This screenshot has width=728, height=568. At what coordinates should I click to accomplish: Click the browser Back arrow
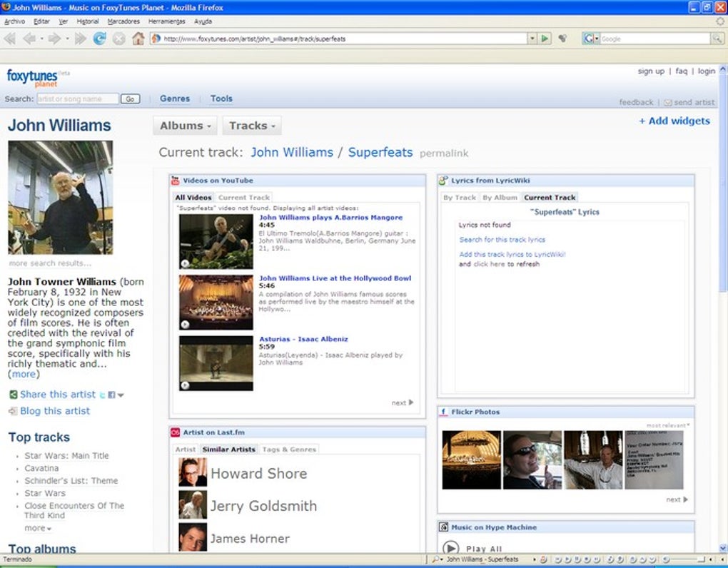point(29,39)
